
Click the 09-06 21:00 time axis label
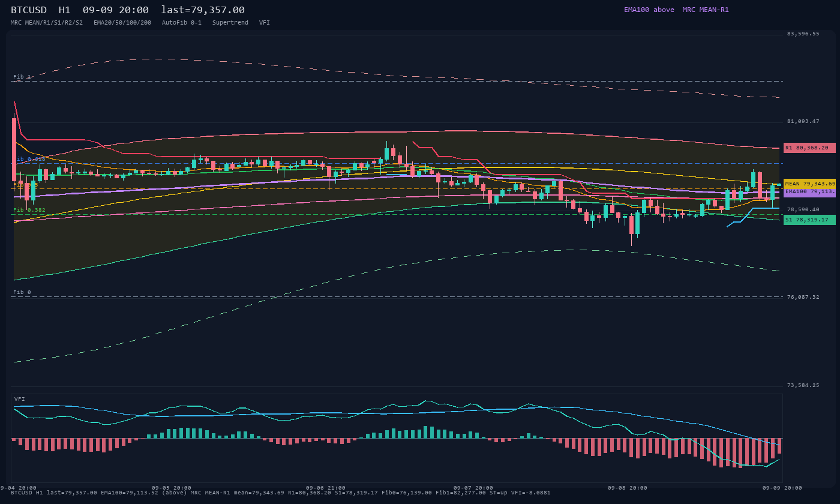pos(326,488)
